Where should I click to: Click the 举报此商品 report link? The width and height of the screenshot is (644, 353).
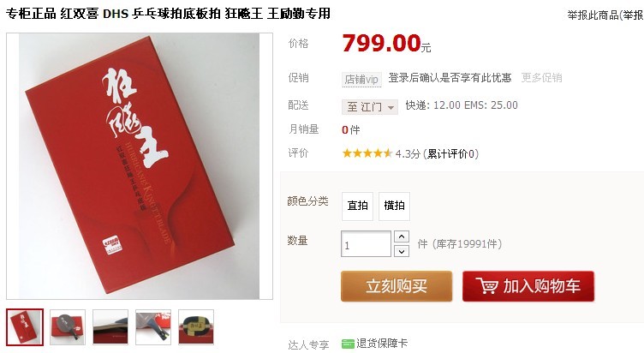click(x=593, y=15)
